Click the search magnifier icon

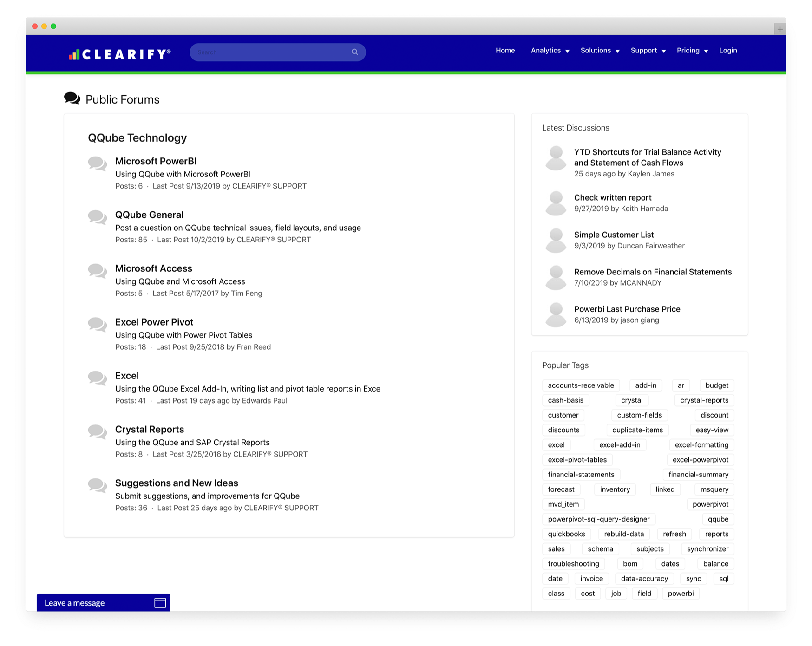coord(354,52)
